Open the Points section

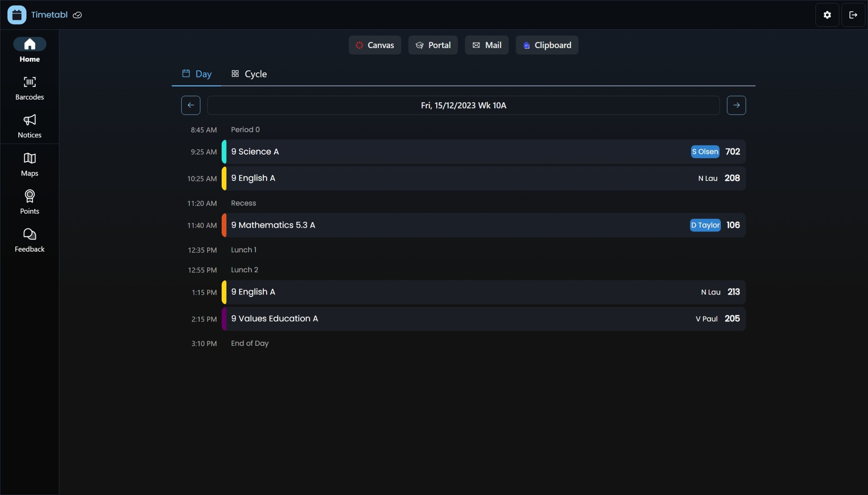coord(29,202)
